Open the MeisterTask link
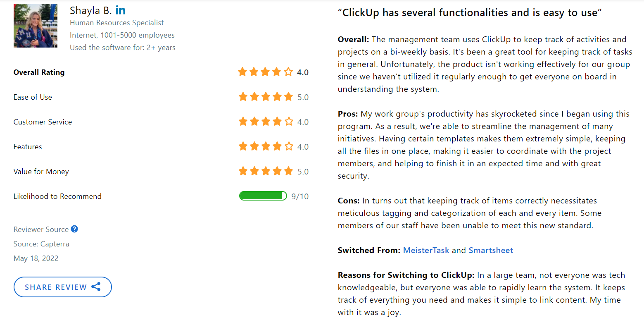Image resolution: width=644 pixels, height=325 pixels. [426, 250]
